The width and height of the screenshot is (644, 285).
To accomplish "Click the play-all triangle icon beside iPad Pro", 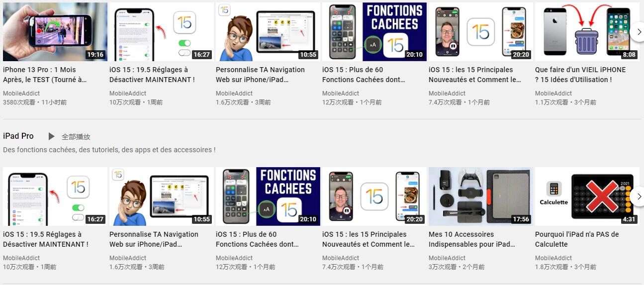I will tap(51, 136).
